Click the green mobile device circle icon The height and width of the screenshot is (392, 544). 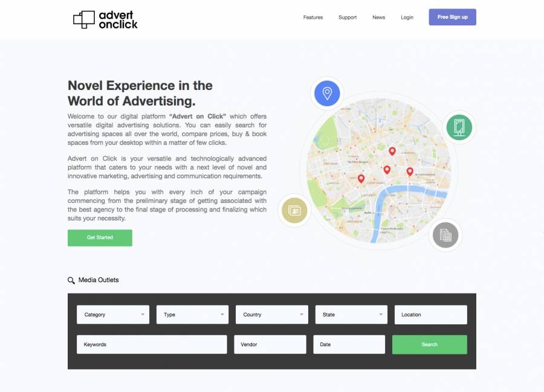tap(459, 127)
